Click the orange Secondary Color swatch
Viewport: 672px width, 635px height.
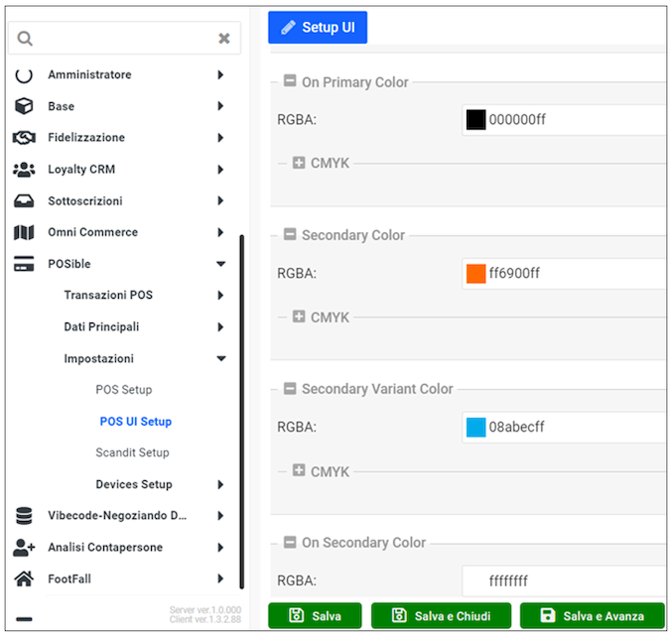pyautogui.click(x=475, y=274)
